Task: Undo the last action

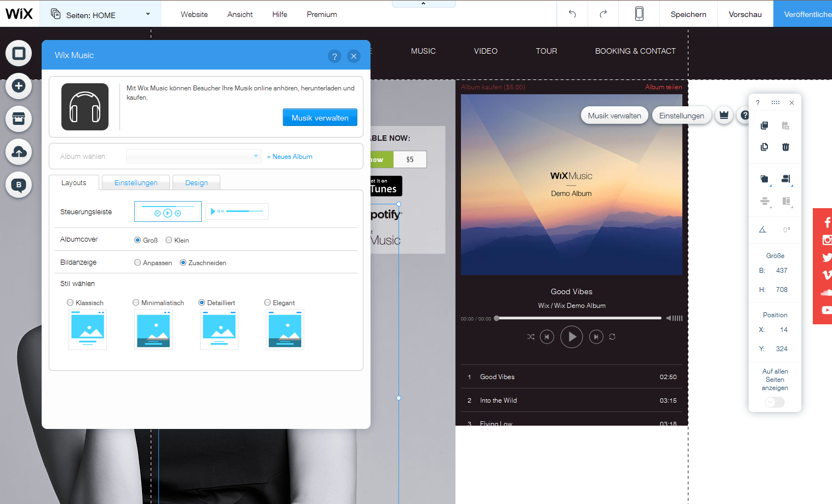Action: pos(572,14)
